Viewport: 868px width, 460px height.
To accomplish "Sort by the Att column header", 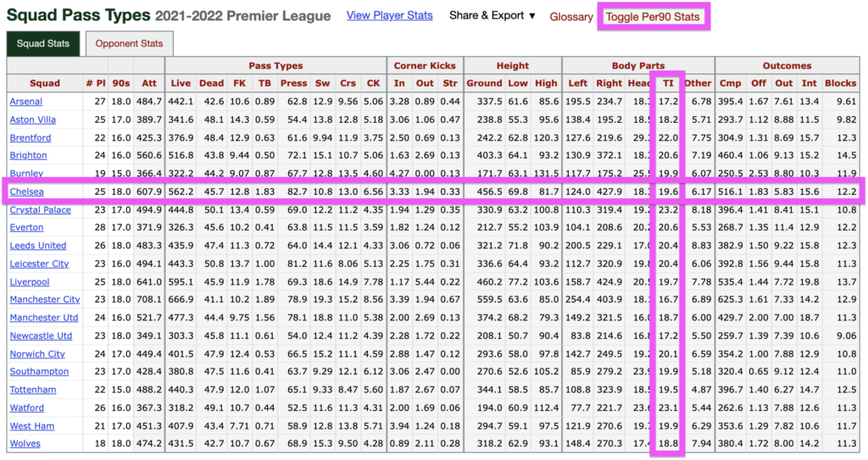I will point(149,83).
